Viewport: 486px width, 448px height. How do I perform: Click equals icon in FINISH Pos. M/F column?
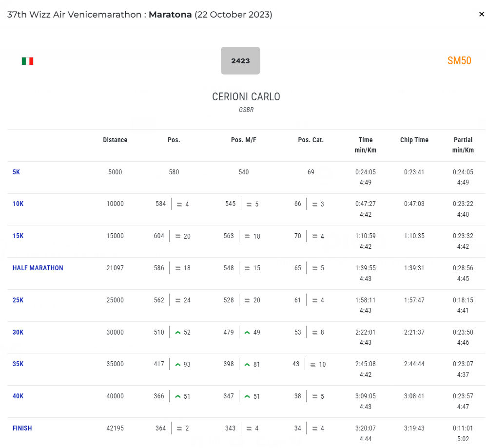point(248,429)
